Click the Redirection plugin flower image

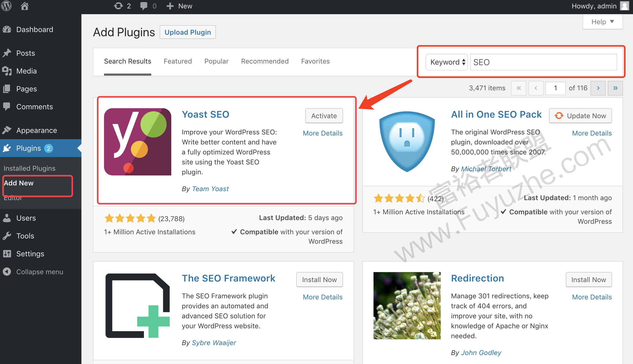[x=407, y=306]
